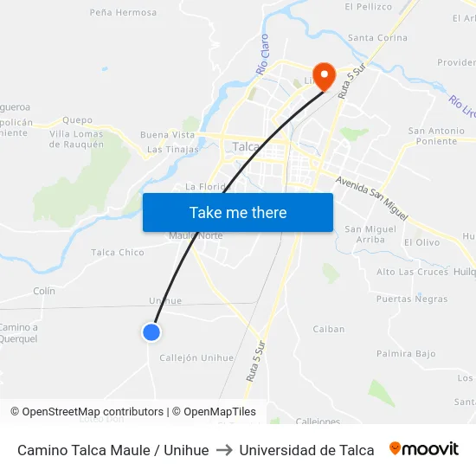This screenshot has height=476, width=476.
Task: Click the Villa Lomas de Rauquén label
Action: [x=76, y=138]
